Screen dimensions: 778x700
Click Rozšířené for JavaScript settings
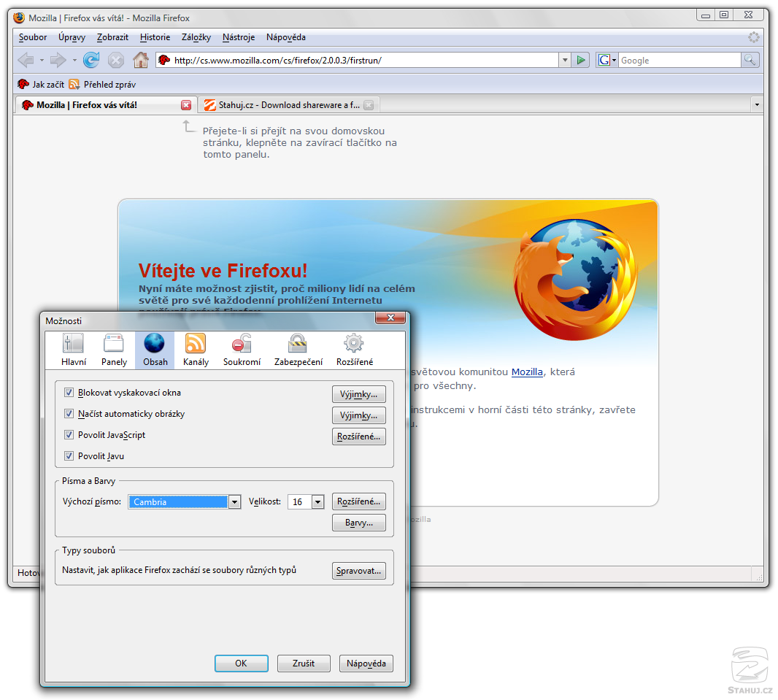pyautogui.click(x=359, y=436)
